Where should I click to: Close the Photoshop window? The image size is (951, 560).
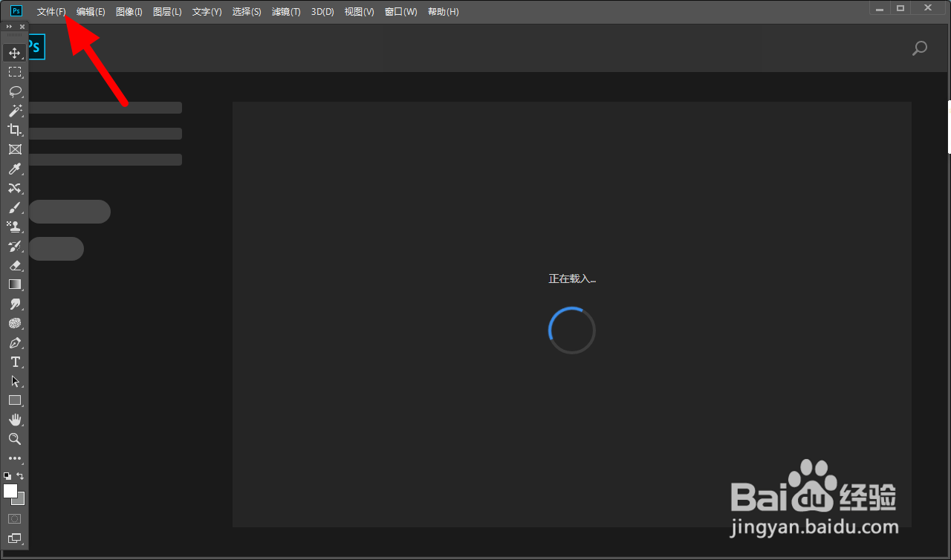pyautogui.click(x=928, y=7)
